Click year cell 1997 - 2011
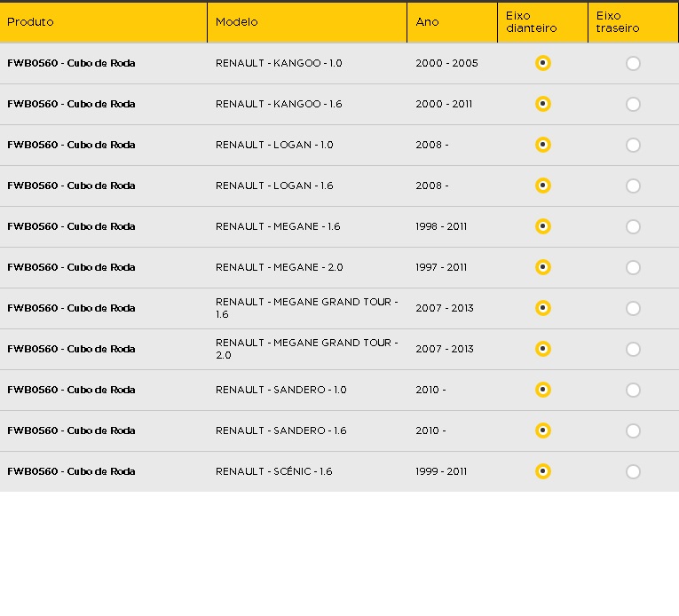The height and width of the screenshot is (616, 679). click(x=441, y=267)
